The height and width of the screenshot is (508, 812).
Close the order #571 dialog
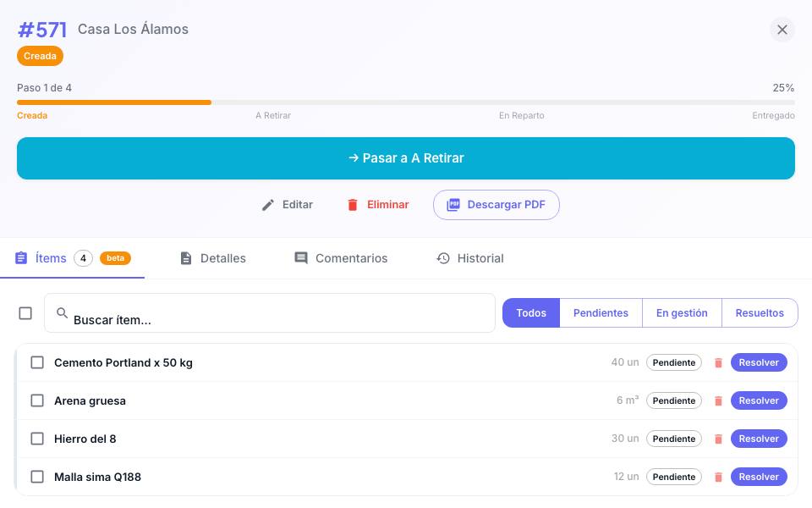tap(782, 30)
